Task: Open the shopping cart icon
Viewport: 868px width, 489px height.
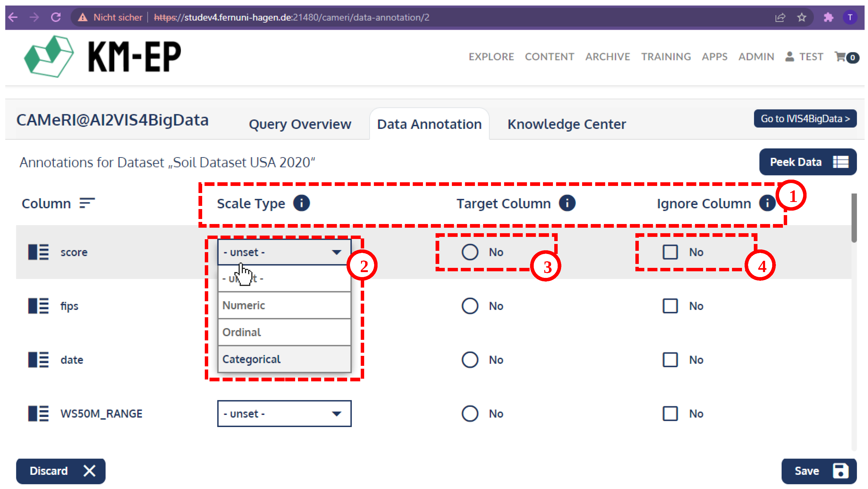Action: click(x=841, y=57)
